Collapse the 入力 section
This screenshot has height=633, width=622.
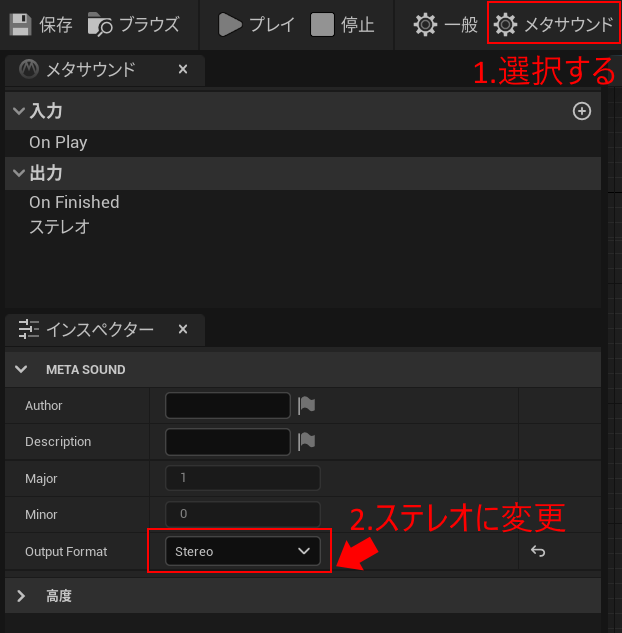[x=19, y=111]
